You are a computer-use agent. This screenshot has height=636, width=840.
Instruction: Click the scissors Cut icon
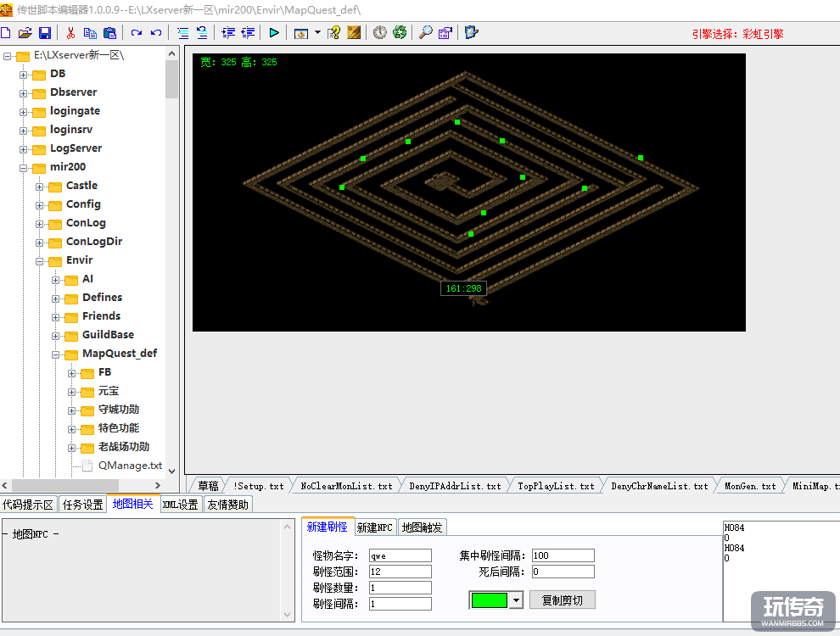coord(70,33)
